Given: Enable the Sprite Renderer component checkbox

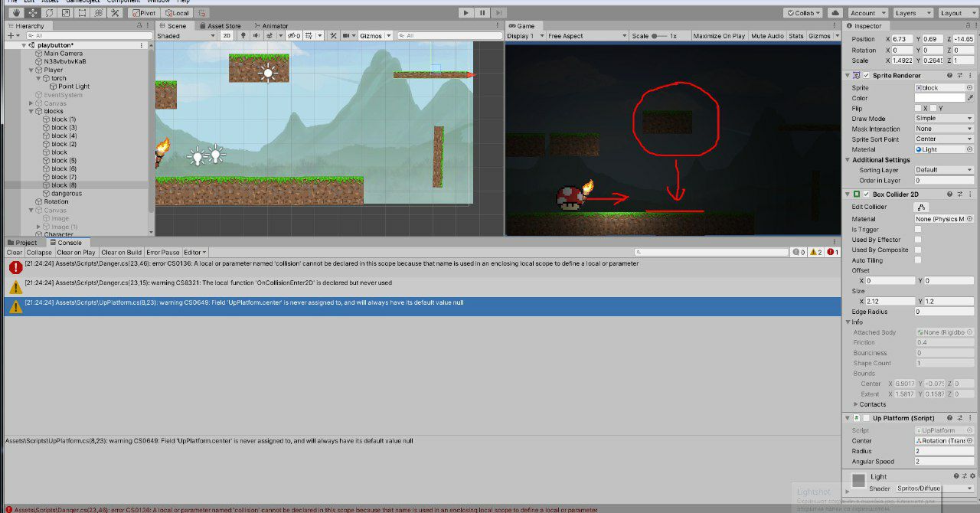Looking at the screenshot, I should 866,76.
